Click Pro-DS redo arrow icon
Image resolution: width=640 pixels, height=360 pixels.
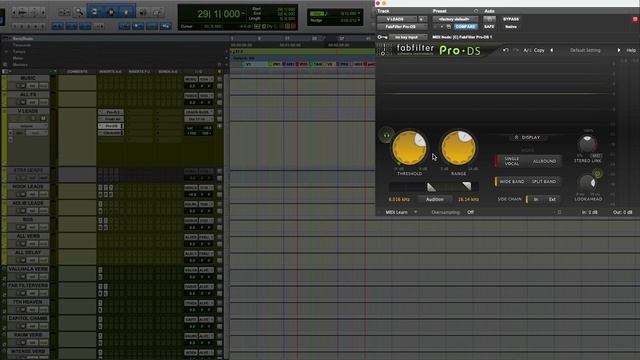tap(516, 50)
